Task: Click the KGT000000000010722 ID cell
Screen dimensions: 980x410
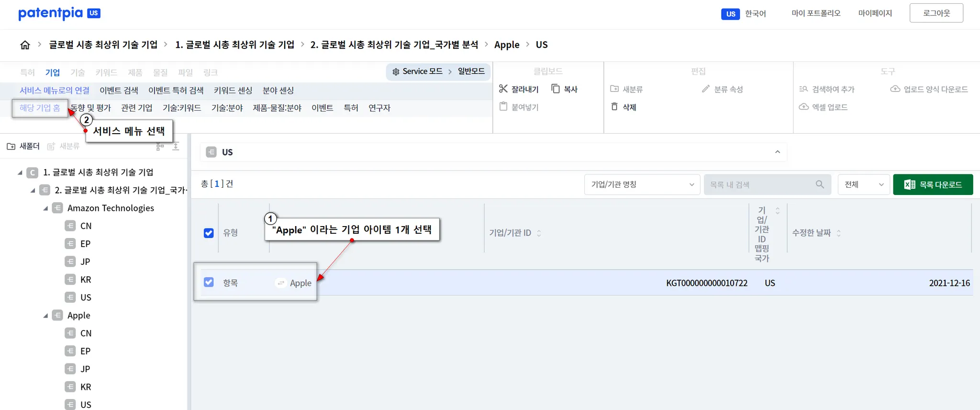Action: [707, 283]
